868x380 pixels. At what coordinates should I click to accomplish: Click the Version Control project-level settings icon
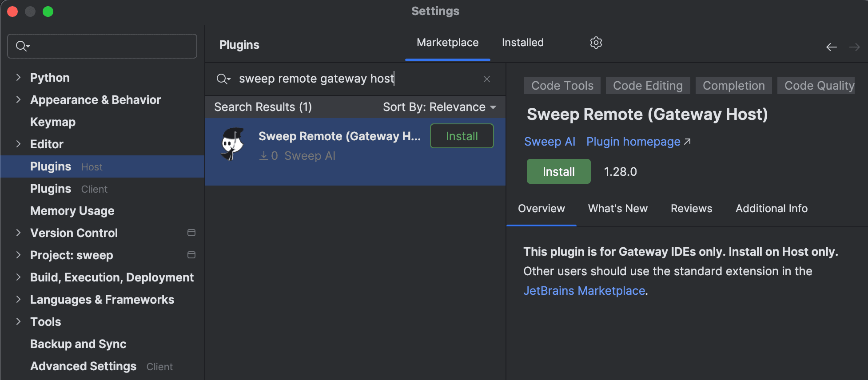click(x=191, y=233)
